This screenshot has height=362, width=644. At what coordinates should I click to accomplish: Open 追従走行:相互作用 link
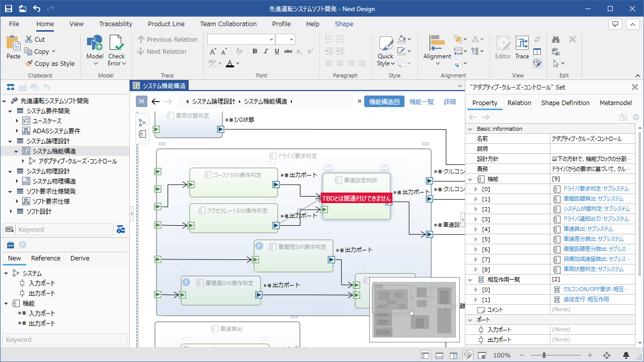click(x=586, y=300)
